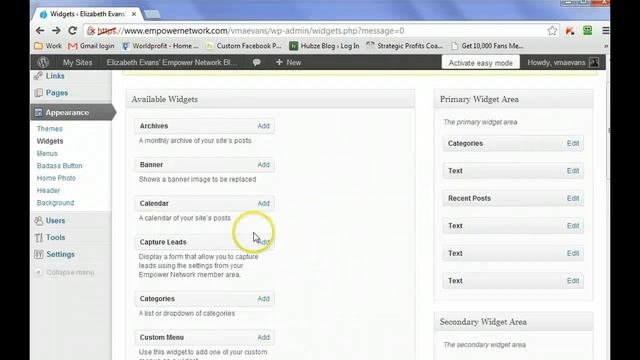Open the Chrome menu hamburger icon
This screenshot has height=360, width=640.
(x=606, y=31)
